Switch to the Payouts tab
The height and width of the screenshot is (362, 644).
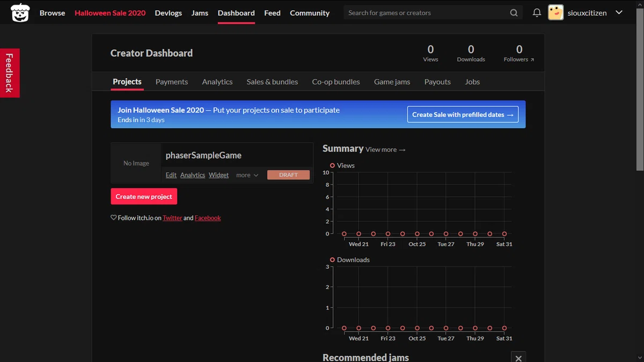(x=437, y=82)
